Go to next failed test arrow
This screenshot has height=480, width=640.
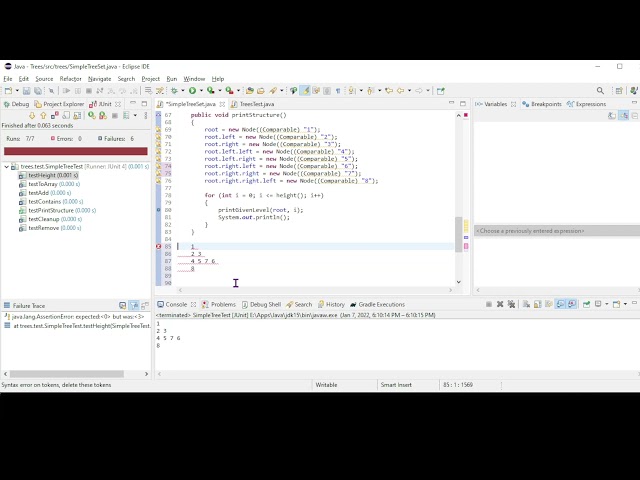click(x=32, y=115)
